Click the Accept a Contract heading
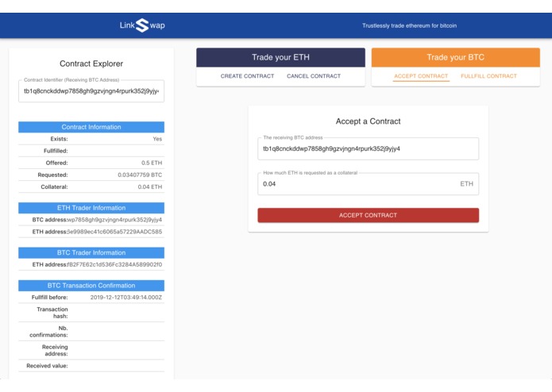The width and height of the screenshot is (552, 392). point(369,121)
